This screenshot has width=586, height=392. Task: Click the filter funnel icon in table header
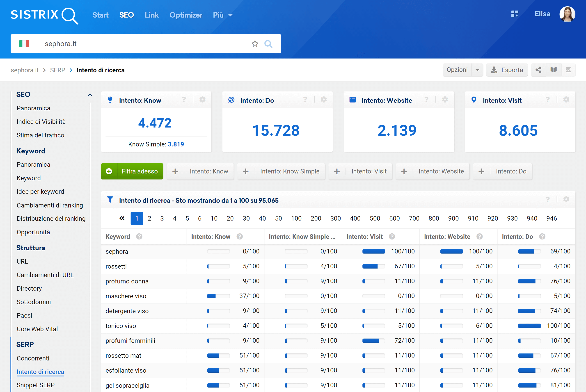[x=110, y=200]
